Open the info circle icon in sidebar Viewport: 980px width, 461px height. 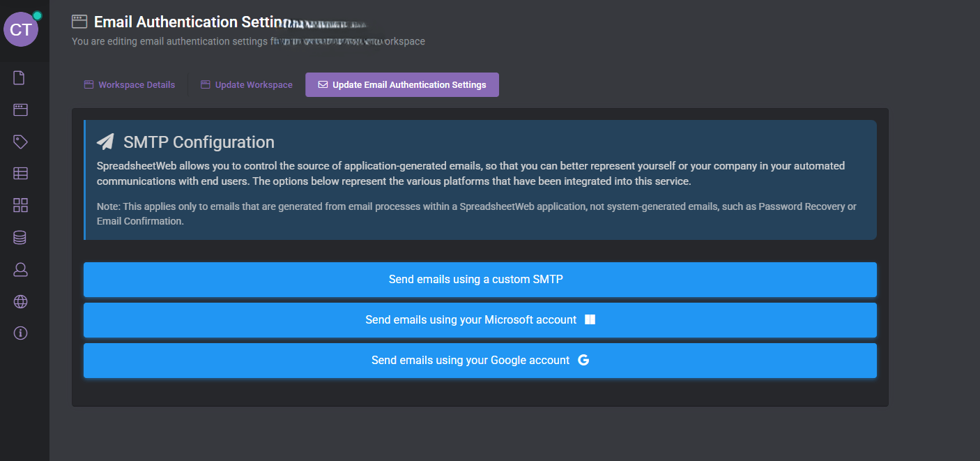pos(20,333)
